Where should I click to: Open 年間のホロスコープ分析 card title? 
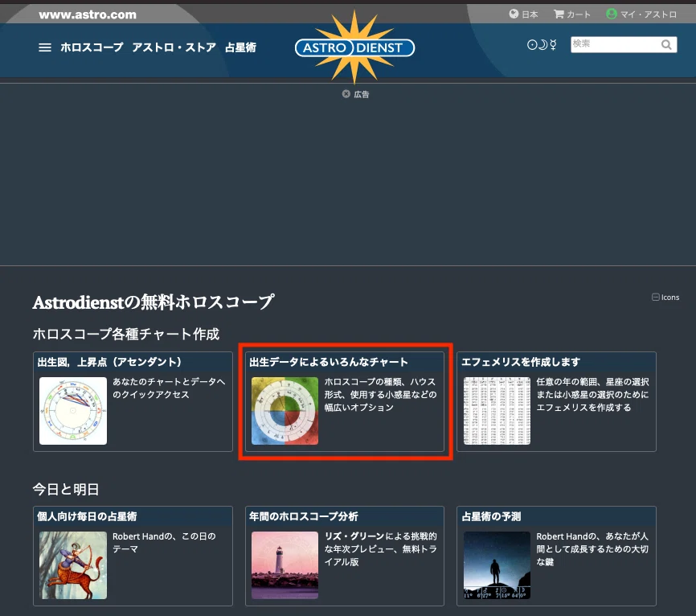pos(304,516)
